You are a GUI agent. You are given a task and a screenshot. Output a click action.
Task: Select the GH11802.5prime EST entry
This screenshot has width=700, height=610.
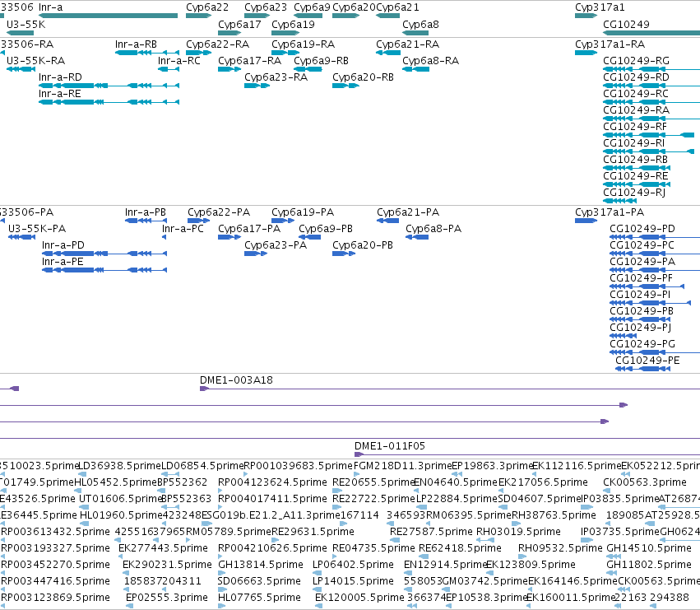click(x=649, y=565)
